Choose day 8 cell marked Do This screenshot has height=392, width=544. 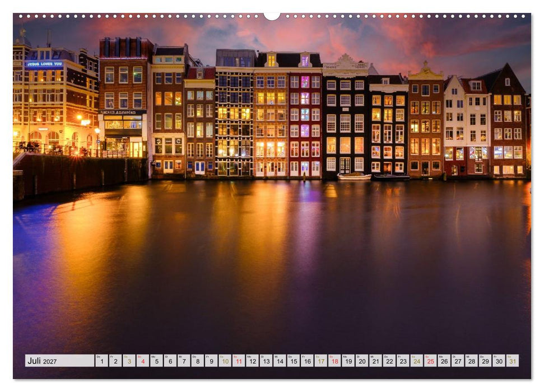click(x=197, y=361)
